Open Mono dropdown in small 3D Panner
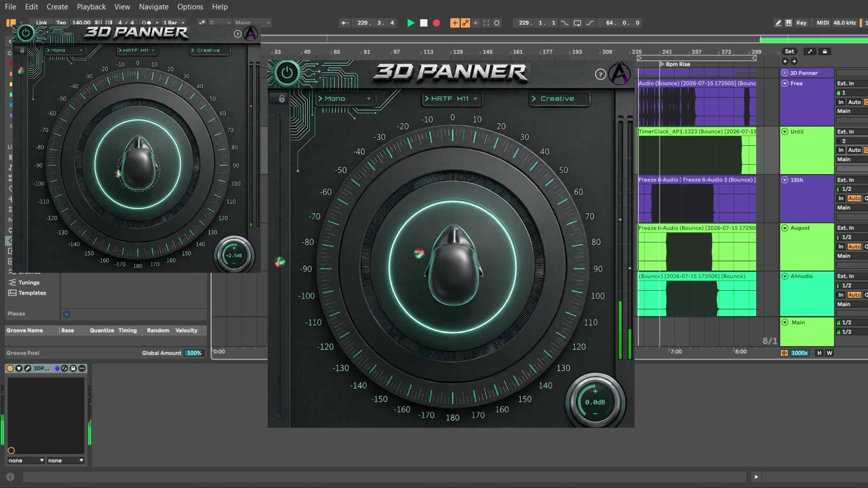Screen dimensions: 868x488 click(65, 50)
